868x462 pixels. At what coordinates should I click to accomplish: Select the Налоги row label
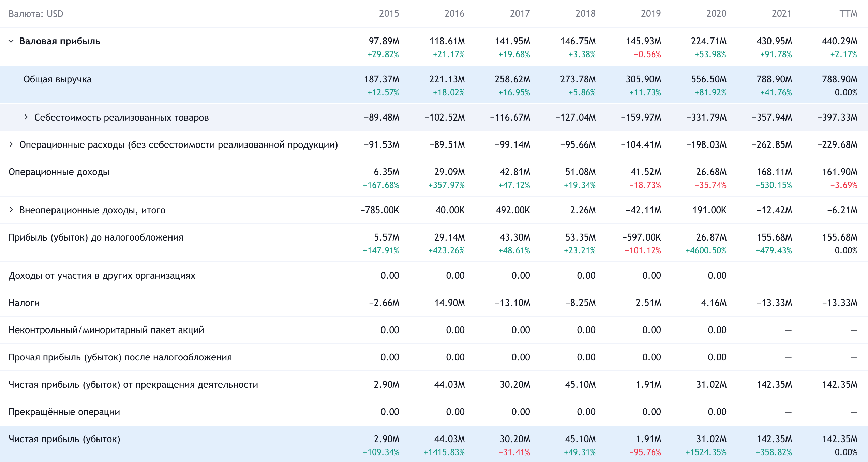[24, 303]
